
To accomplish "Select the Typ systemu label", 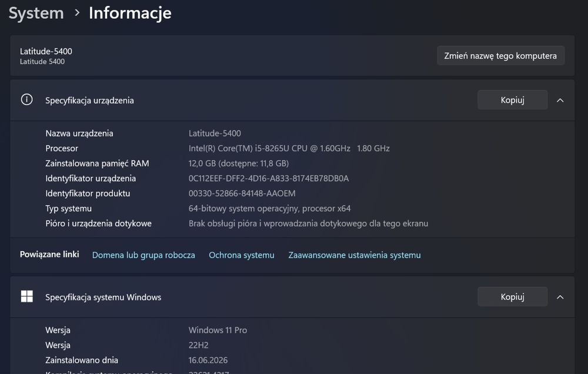I will tap(69, 208).
